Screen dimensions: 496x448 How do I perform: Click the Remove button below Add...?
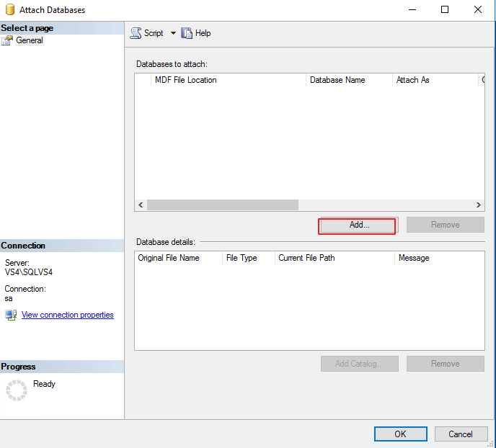point(445,225)
